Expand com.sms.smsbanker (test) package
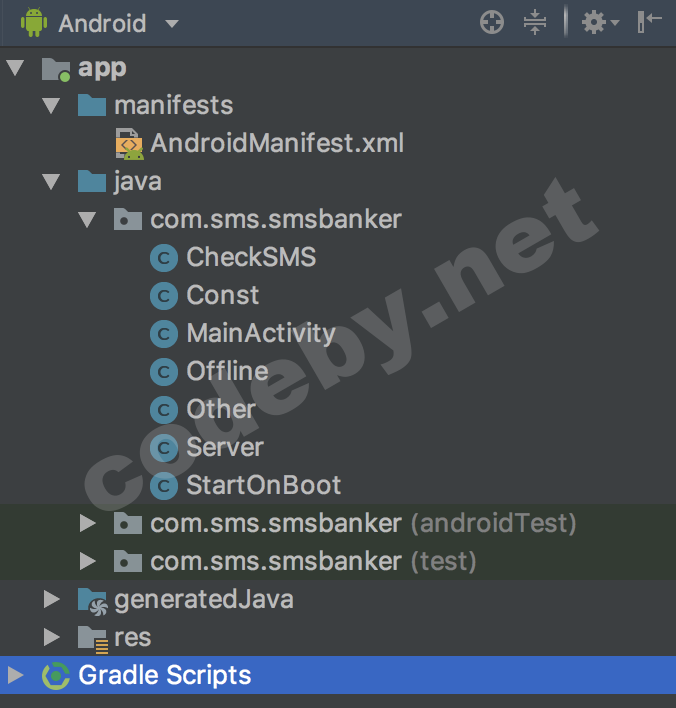 [x=88, y=561]
